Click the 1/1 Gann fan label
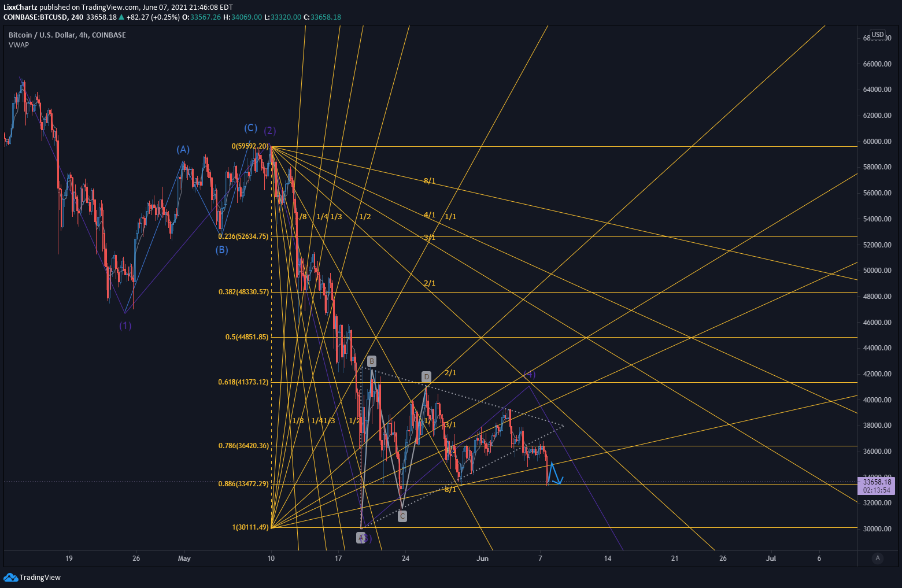Screen dimensions: 902x588 (450, 217)
